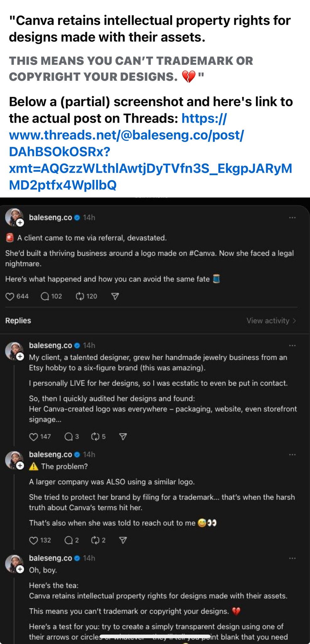Like the reply with 147 likes

tap(34, 436)
